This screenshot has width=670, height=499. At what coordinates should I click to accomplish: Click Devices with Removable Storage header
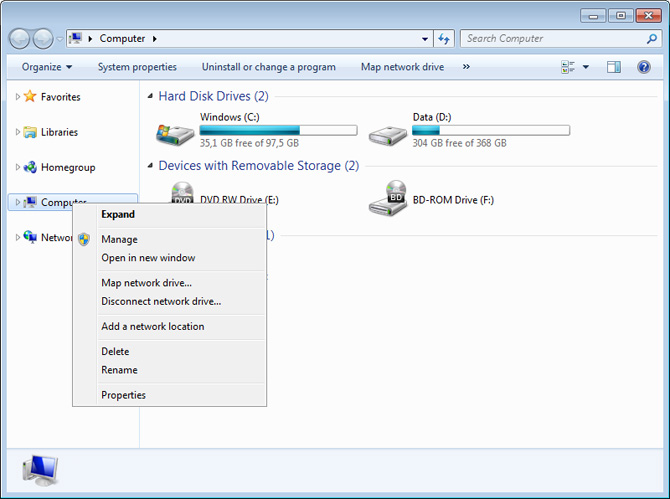coord(259,166)
